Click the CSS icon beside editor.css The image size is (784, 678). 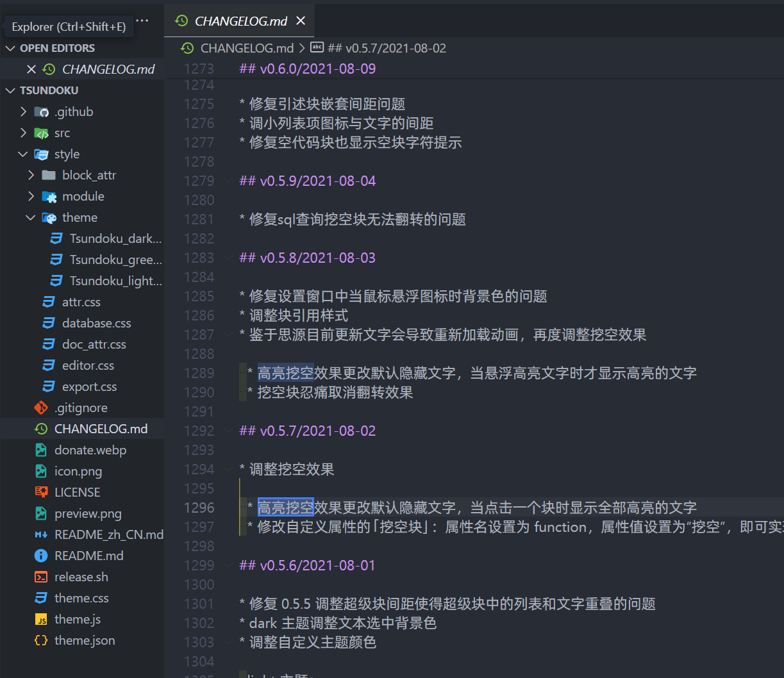[49, 365]
